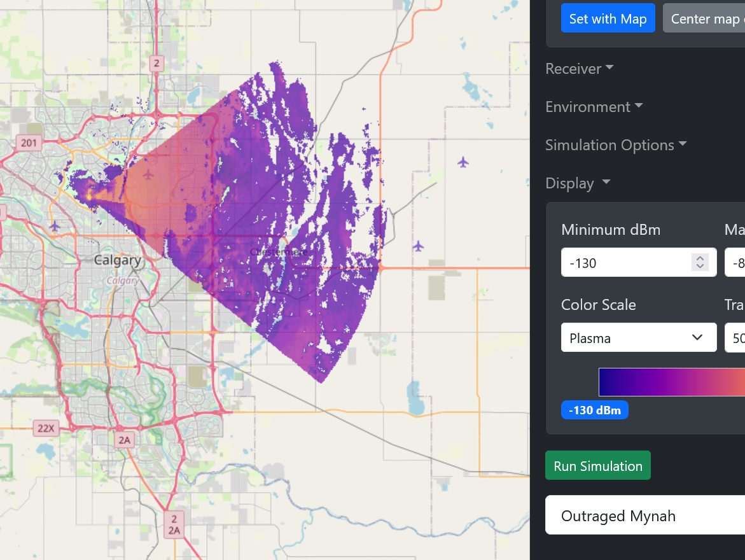Click the Highway 22X shield marker
This screenshot has width=745, height=560.
point(45,428)
